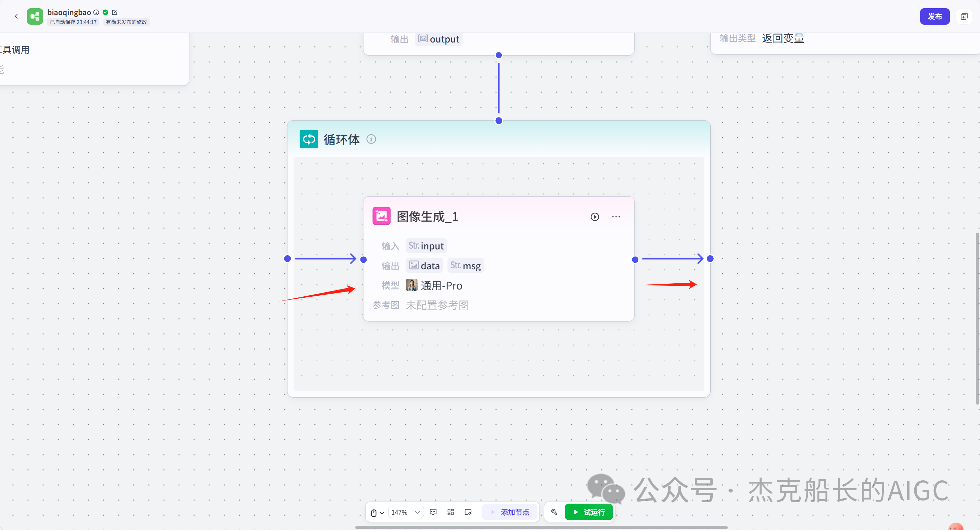Click the 返回变量 output type selector
The height and width of the screenshot is (530, 980).
782,38
